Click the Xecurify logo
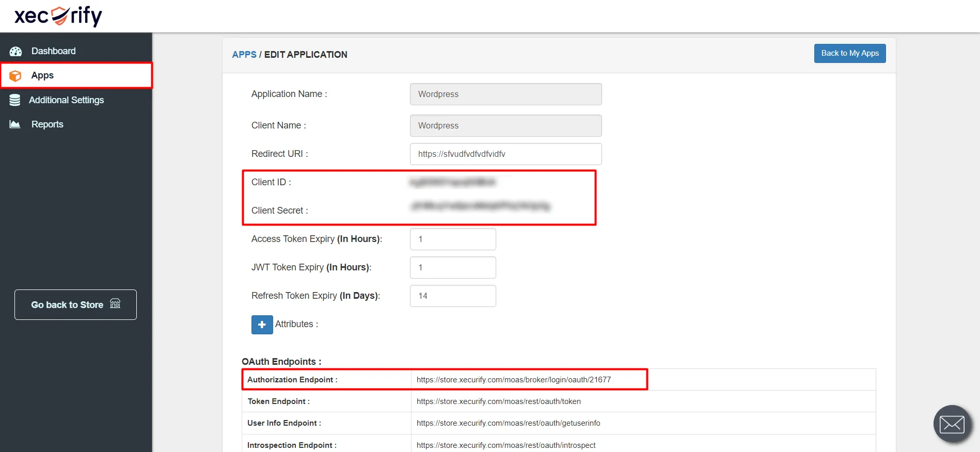 coord(58,15)
